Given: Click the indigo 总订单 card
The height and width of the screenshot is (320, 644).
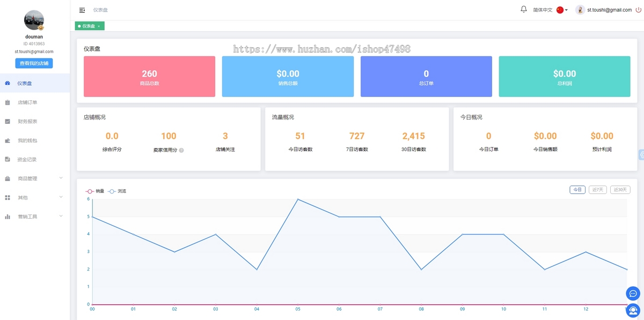Looking at the screenshot, I should 426,77.
